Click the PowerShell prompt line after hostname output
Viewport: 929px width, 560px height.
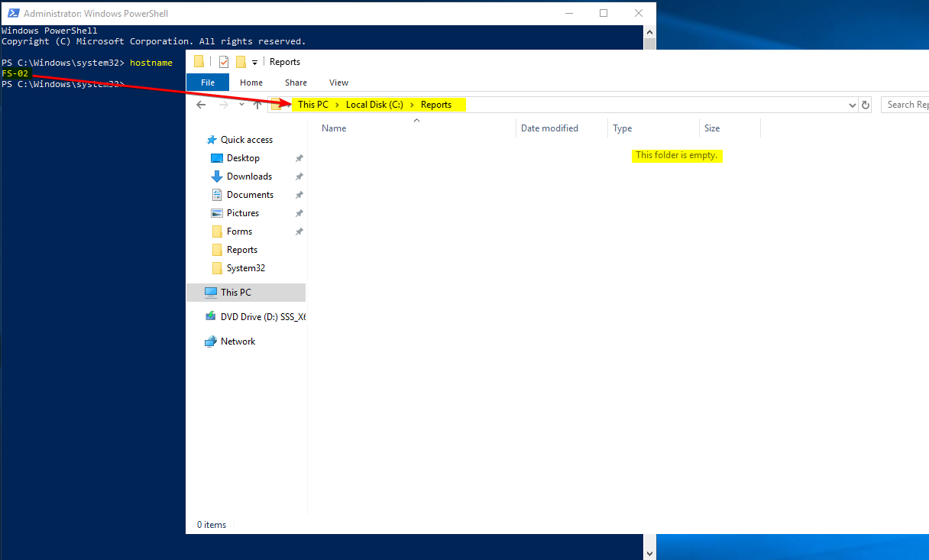click(63, 84)
